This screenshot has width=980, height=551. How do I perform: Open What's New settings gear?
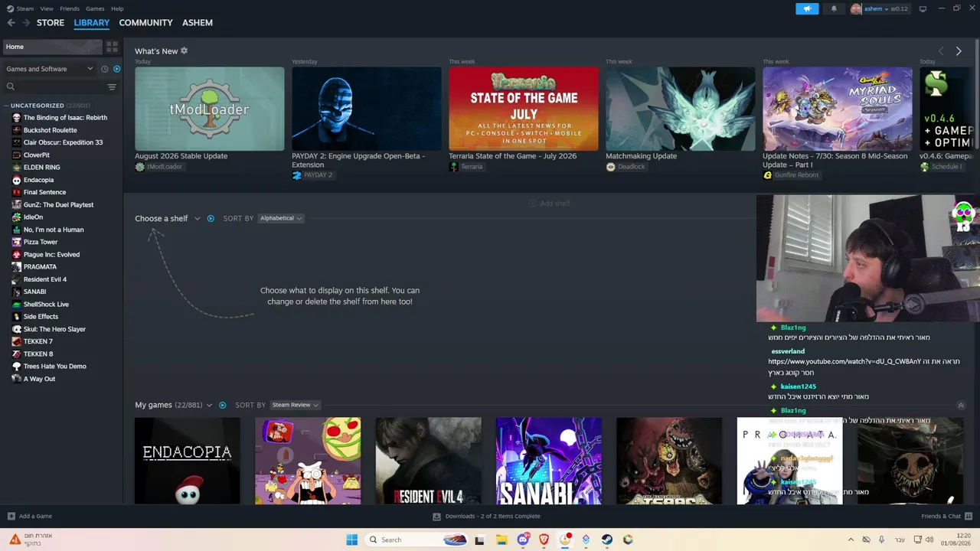click(184, 51)
